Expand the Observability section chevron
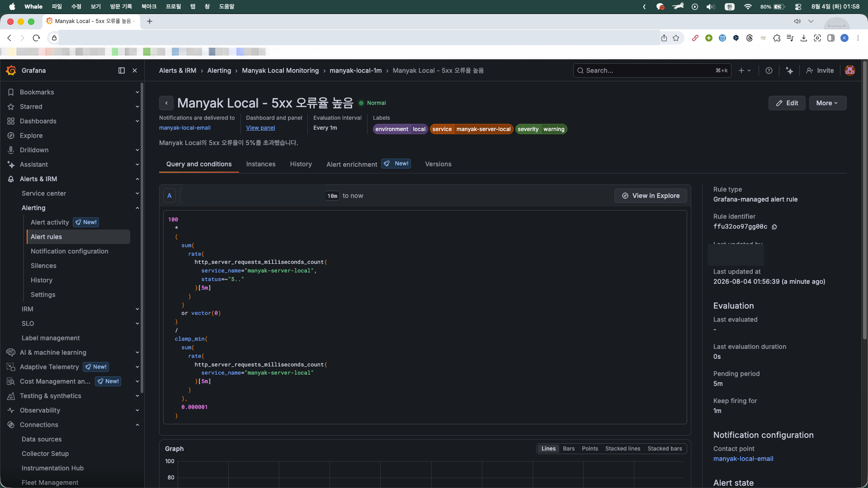868x488 pixels. pyautogui.click(x=137, y=410)
